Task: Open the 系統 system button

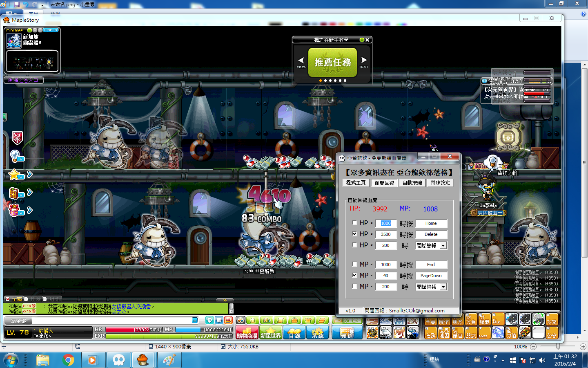Action: tap(317, 333)
